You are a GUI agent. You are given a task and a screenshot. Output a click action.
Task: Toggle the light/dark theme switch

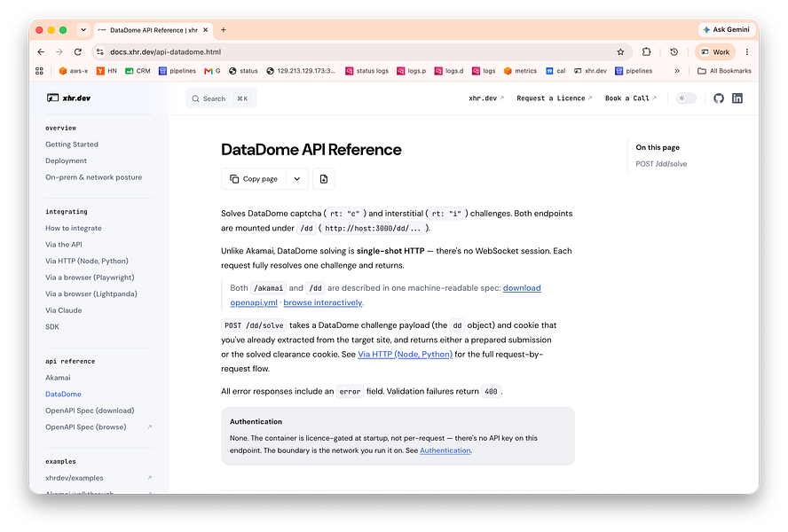[x=686, y=98]
